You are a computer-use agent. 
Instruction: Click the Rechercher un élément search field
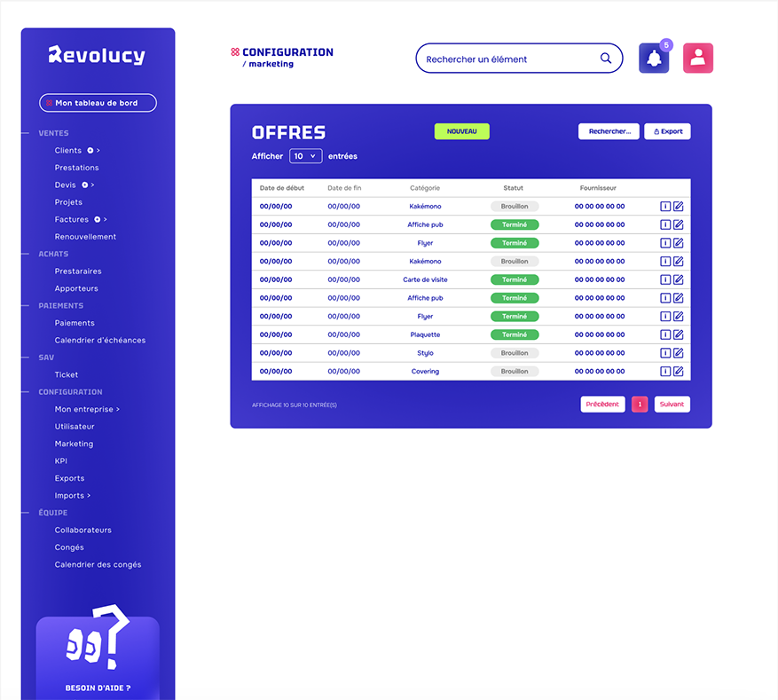tap(506, 59)
